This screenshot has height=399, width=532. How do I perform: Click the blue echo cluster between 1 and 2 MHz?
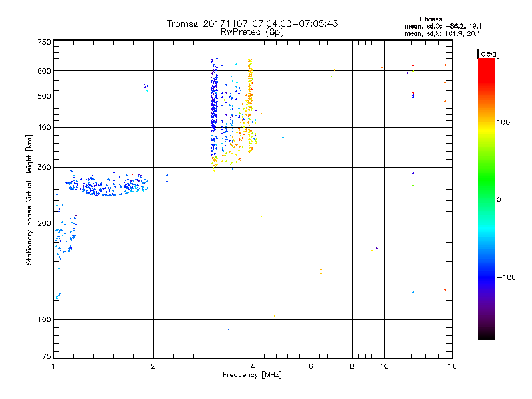[x=107, y=185]
